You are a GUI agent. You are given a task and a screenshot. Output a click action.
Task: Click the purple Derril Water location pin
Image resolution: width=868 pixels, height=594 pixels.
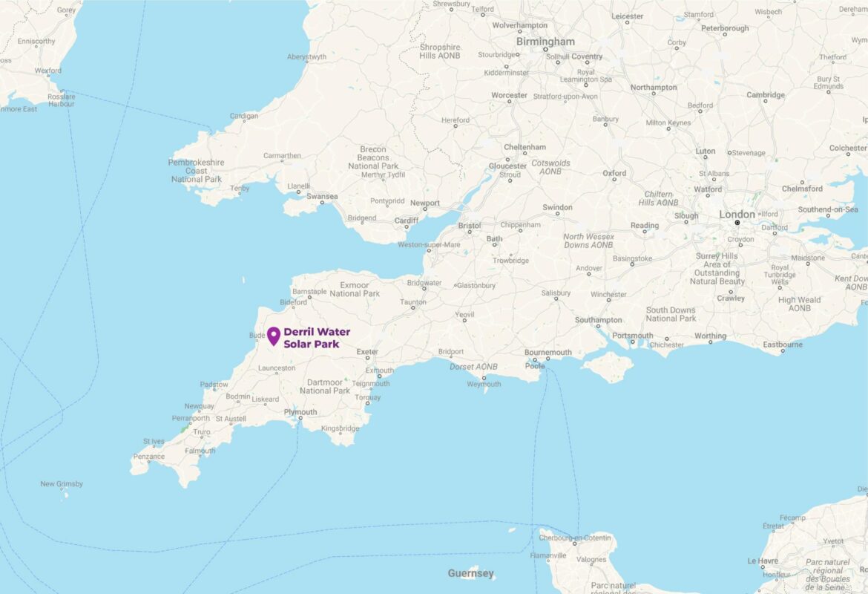click(274, 336)
